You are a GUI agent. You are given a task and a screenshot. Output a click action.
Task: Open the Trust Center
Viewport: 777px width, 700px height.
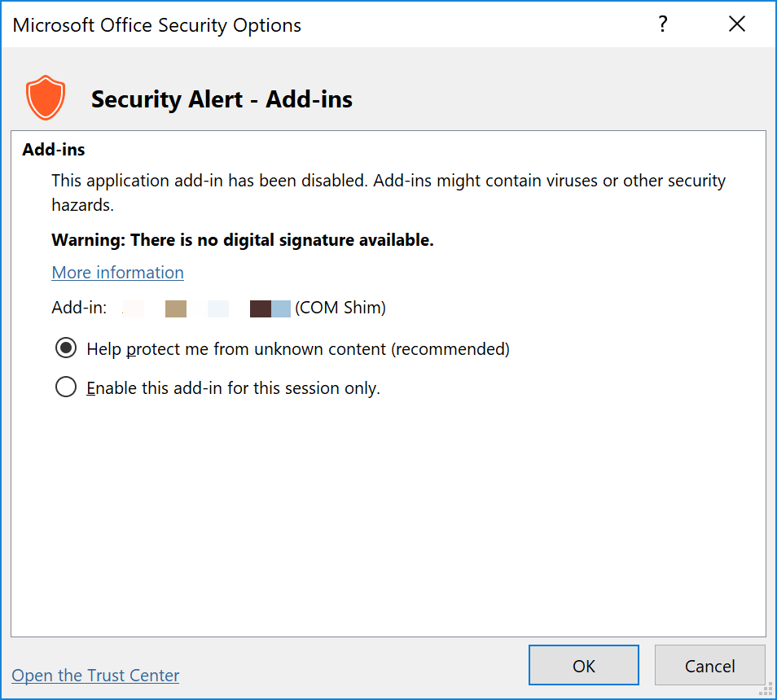click(x=95, y=675)
